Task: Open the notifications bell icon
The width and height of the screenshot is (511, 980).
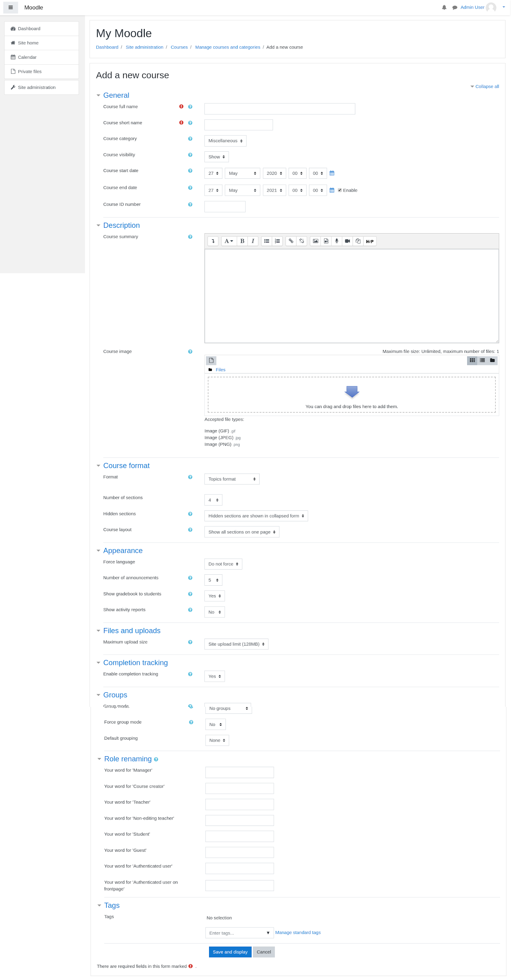Action: pos(444,7)
